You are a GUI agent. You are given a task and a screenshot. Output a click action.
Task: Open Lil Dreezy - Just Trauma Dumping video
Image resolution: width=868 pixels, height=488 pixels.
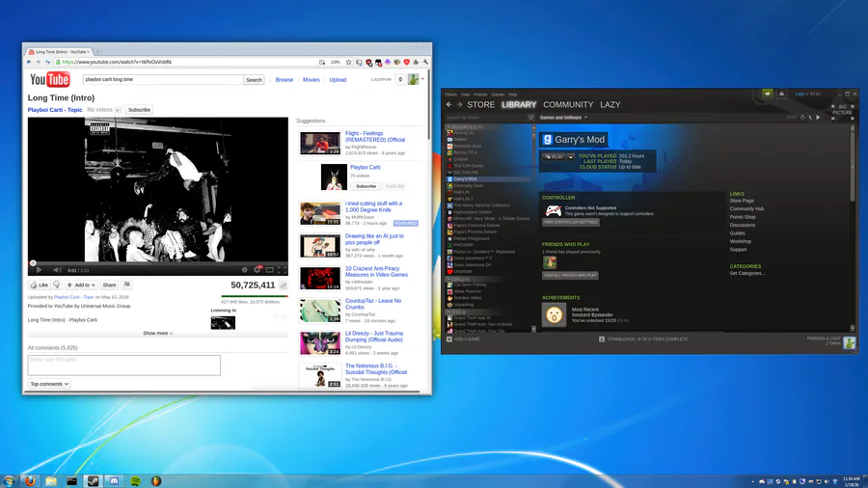pyautogui.click(x=374, y=337)
